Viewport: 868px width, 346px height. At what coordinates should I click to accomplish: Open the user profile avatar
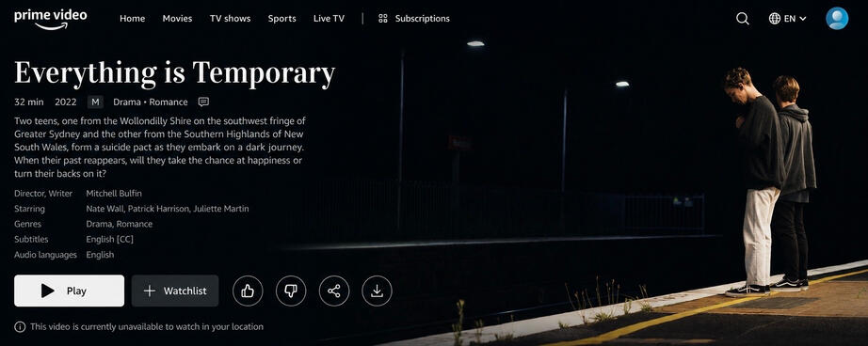click(x=836, y=18)
